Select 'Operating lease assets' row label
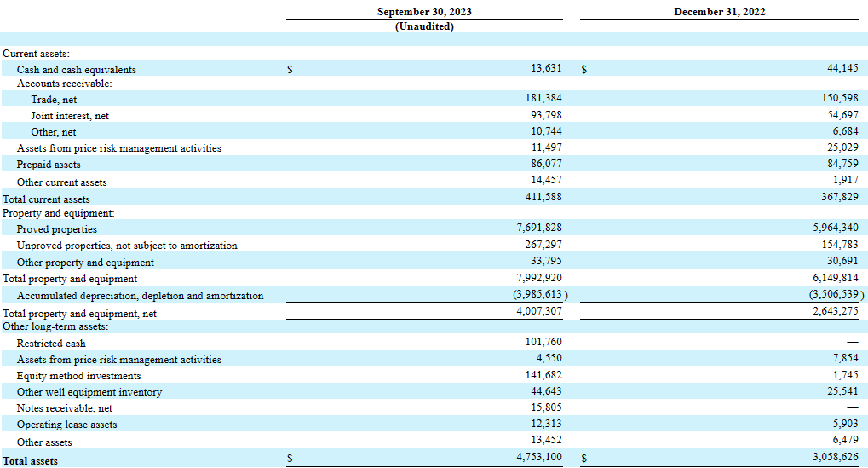This screenshot has width=868, height=468. 66,425
